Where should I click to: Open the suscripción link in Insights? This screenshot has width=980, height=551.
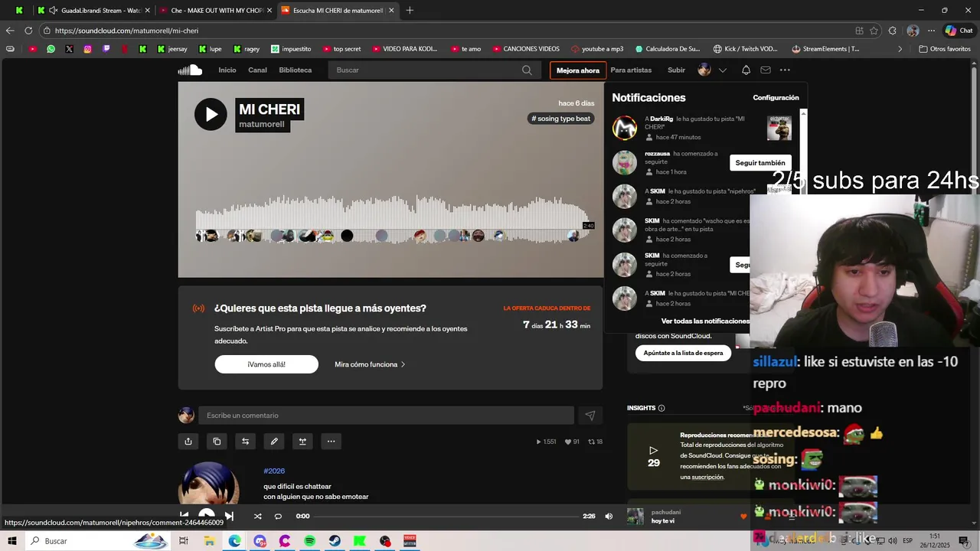pyautogui.click(x=707, y=477)
